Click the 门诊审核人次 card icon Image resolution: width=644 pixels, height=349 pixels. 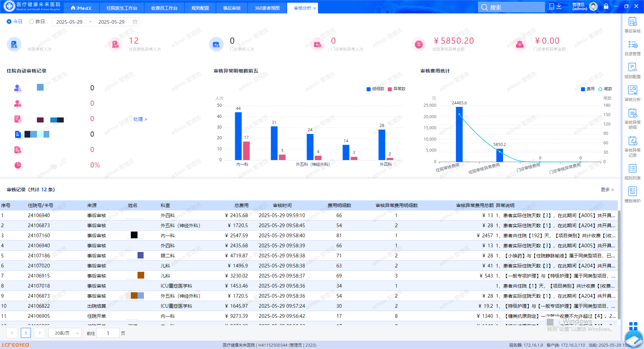pos(216,44)
